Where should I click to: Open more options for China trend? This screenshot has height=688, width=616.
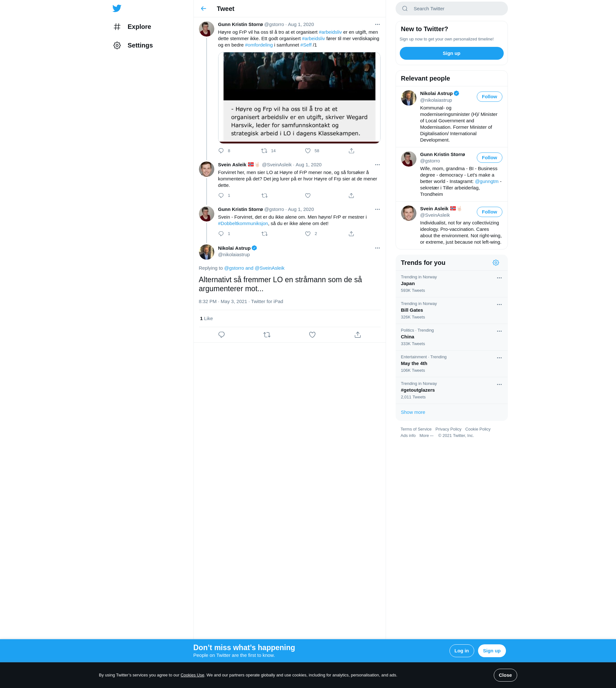tap(499, 331)
